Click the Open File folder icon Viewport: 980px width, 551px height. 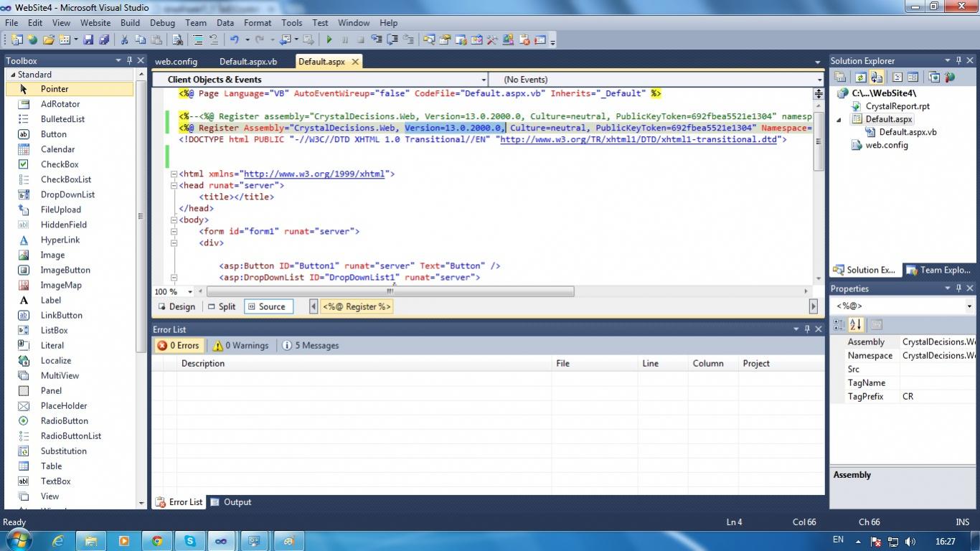point(49,39)
